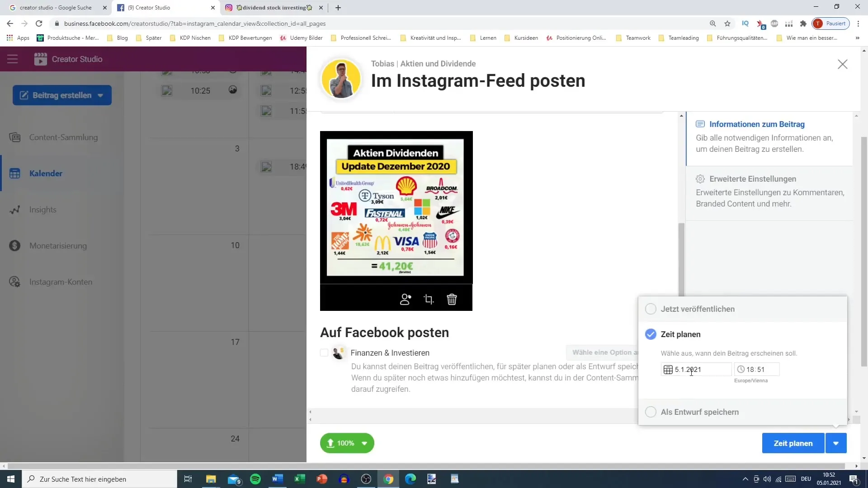This screenshot has width=868, height=488.
Task: Open Word from the taskbar
Action: pyautogui.click(x=278, y=479)
